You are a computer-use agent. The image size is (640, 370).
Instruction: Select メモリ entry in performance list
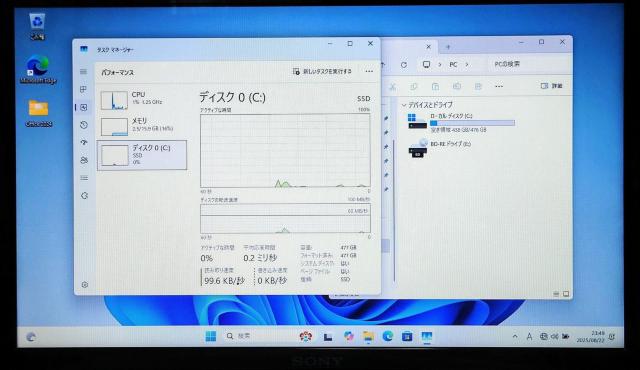tap(142, 126)
